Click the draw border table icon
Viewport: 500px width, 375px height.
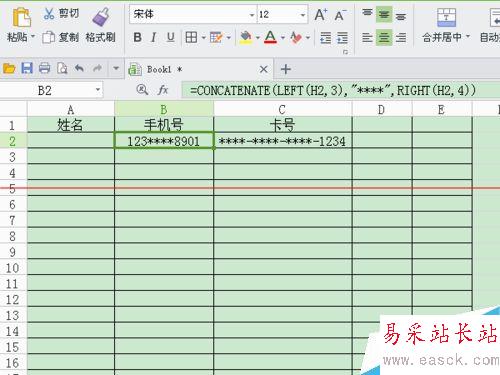click(216, 37)
